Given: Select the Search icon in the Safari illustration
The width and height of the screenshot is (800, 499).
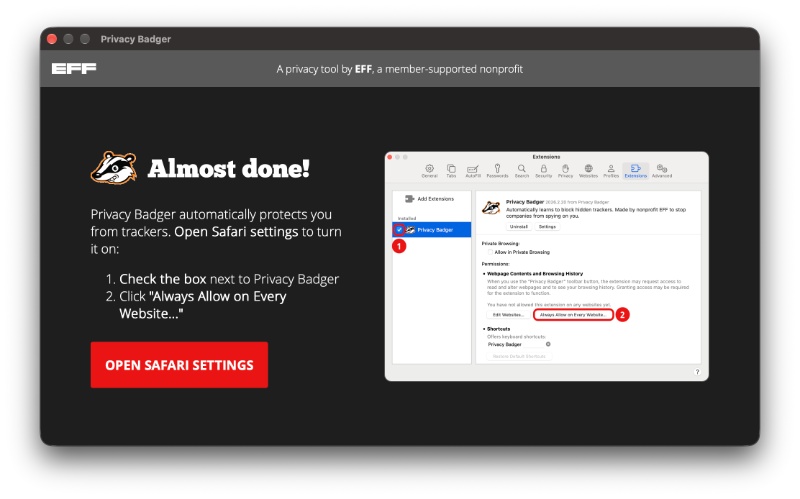Looking at the screenshot, I should [521, 170].
